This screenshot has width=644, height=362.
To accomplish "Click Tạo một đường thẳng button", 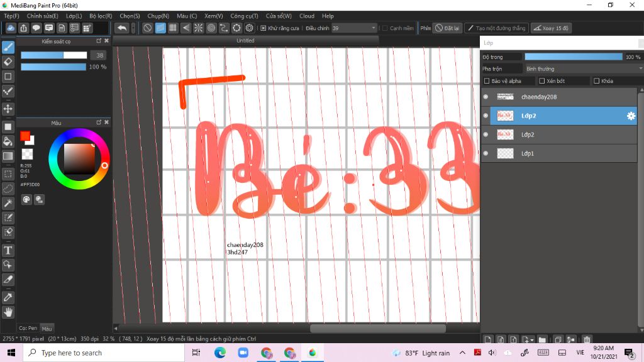I will [x=497, y=28].
